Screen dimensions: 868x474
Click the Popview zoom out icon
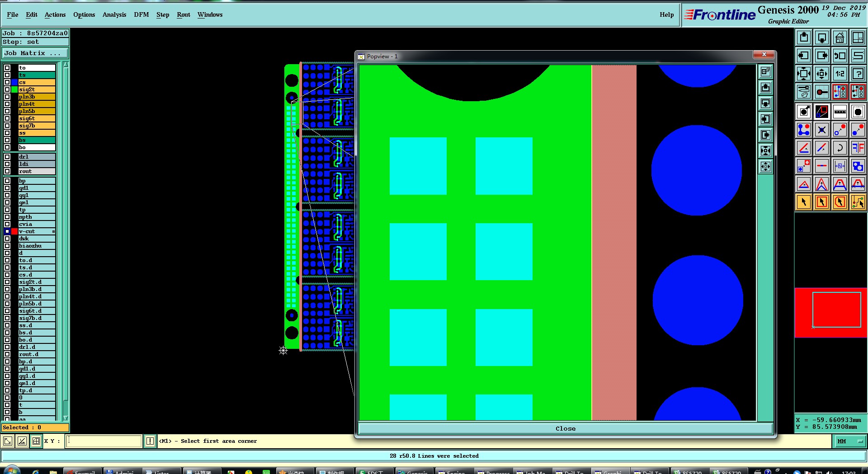coord(765,166)
